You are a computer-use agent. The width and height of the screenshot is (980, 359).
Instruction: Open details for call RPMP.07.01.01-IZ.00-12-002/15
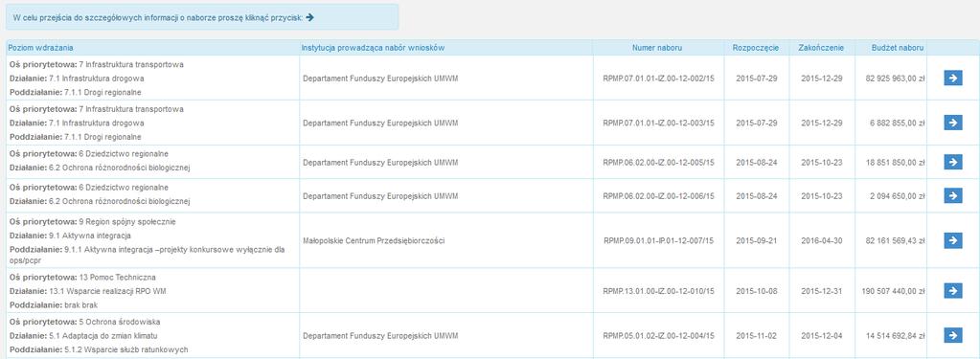click(x=952, y=79)
